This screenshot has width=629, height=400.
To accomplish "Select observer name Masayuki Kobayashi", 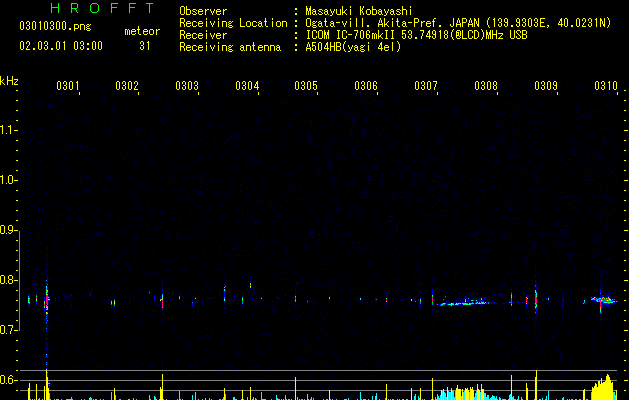I will point(359,11).
